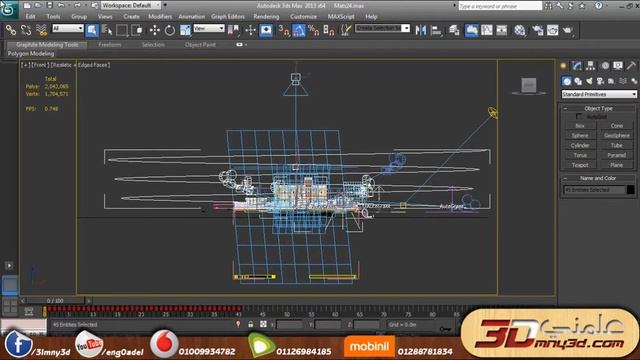Open the Standard Primitives category dropdown
The height and width of the screenshot is (360, 640).
(x=599, y=94)
